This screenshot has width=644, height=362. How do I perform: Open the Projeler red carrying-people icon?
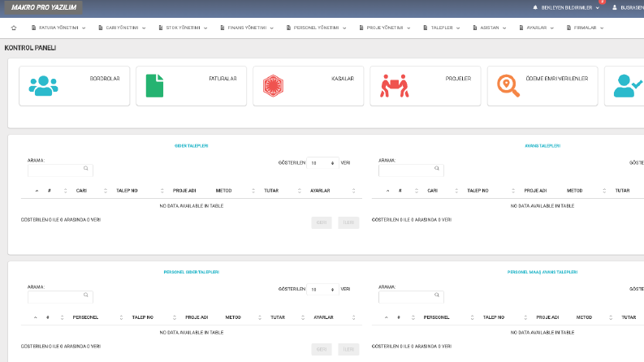(395, 86)
